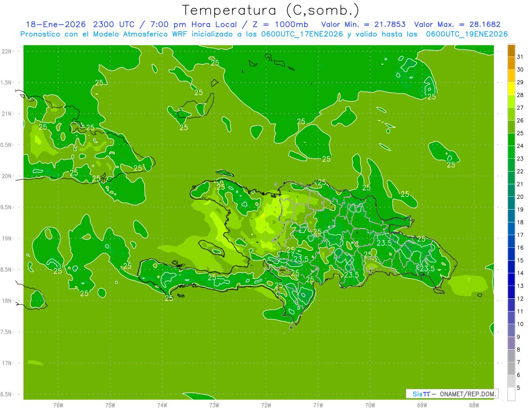Select valid-until time "0600UTC_19ENE2026"
The width and height of the screenshot is (532, 411).
[466, 34]
